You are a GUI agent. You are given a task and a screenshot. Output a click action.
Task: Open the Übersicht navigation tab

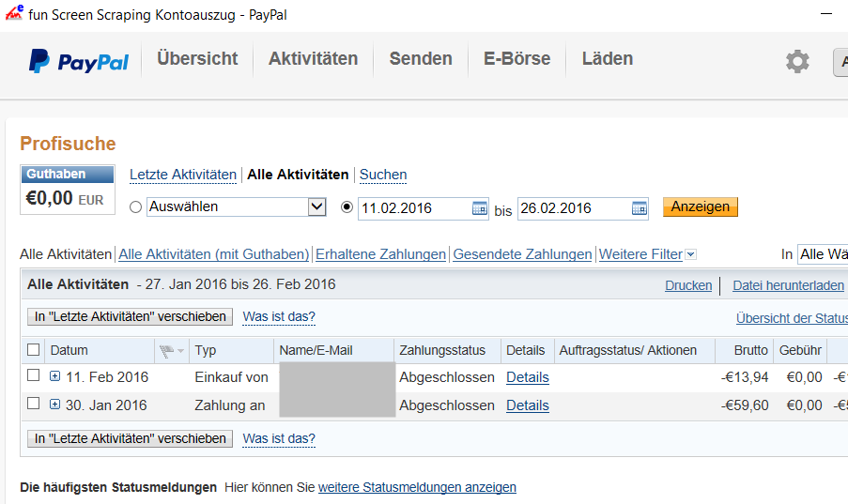click(x=197, y=58)
